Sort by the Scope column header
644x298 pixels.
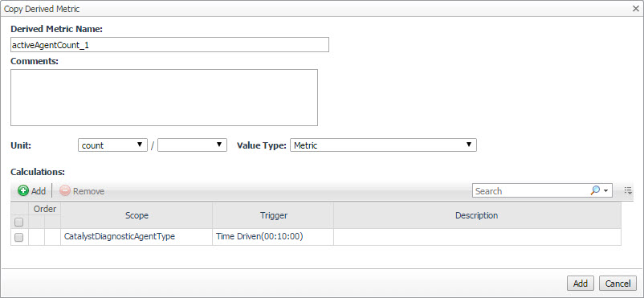click(x=137, y=215)
